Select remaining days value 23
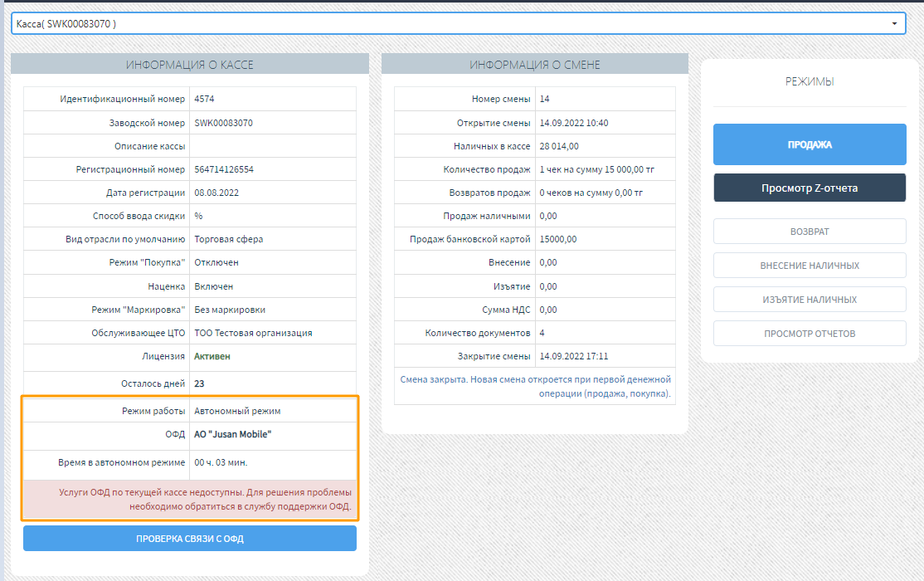This screenshot has height=581, width=924. click(199, 384)
